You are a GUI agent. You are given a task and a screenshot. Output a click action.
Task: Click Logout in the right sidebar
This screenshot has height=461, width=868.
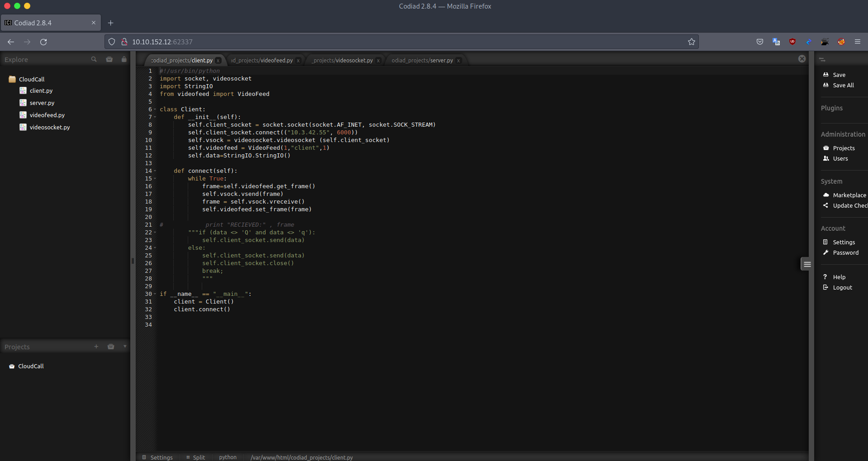point(837,288)
